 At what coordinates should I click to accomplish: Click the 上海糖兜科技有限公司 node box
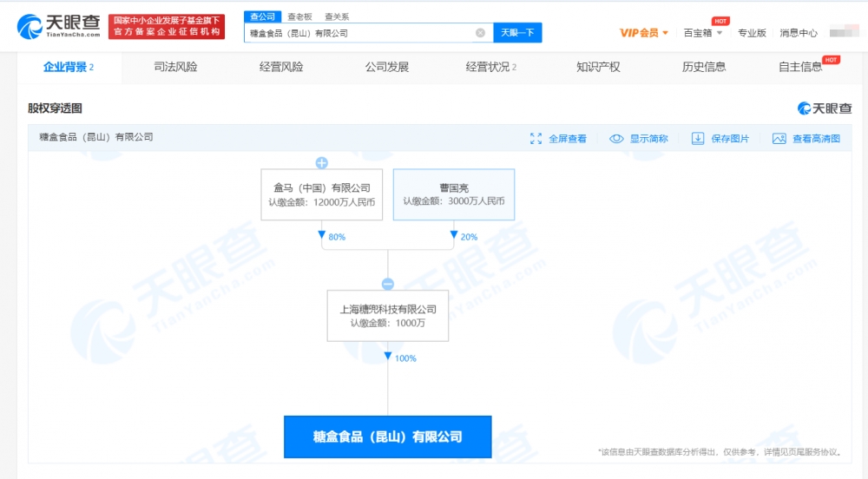pos(387,316)
